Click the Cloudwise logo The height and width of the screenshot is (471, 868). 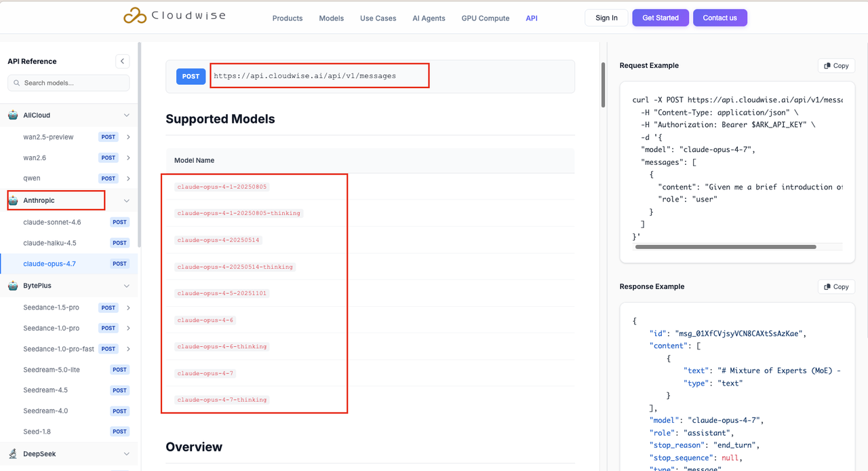coord(174,16)
